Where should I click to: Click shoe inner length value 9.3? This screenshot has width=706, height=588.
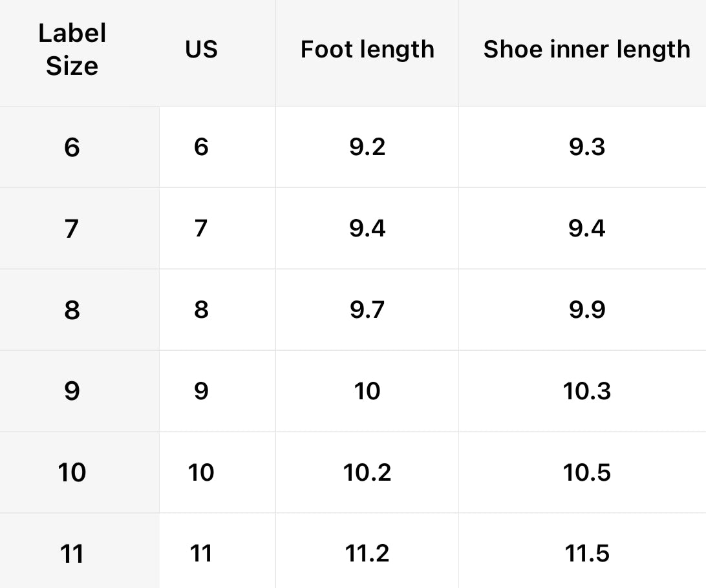tap(587, 147)
